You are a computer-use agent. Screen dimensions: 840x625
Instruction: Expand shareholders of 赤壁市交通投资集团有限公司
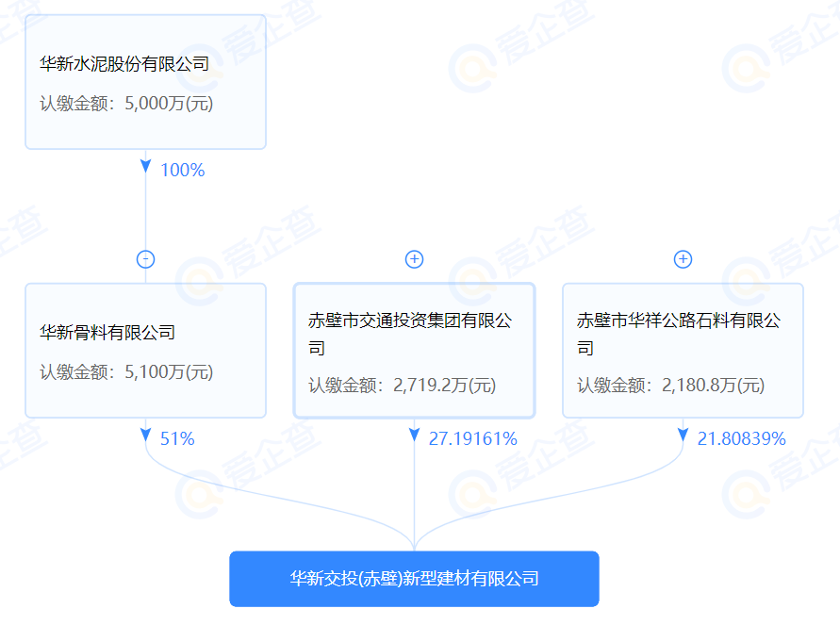tap(413, 258)
